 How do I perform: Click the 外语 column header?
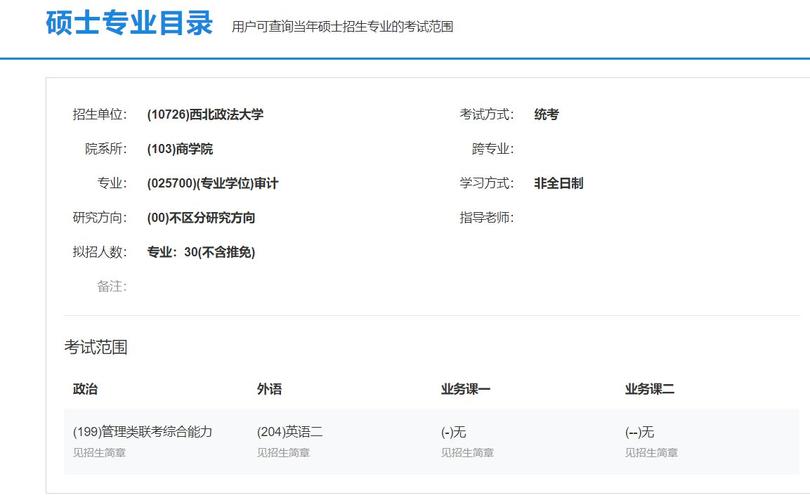click(x=269, y=389)
